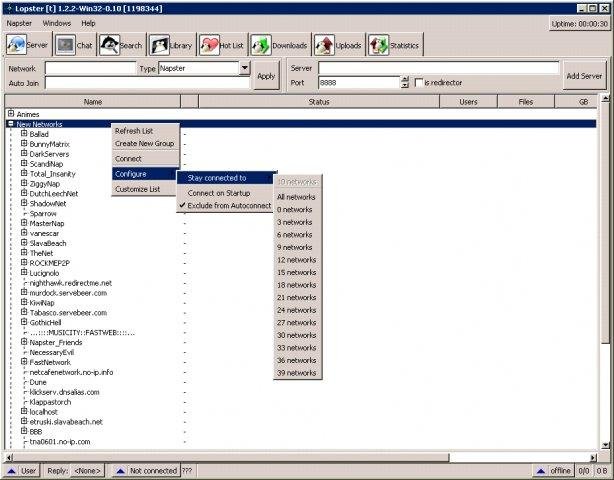Open the Library tab icon
Screen dimensions: 614x480
[159, 45]
